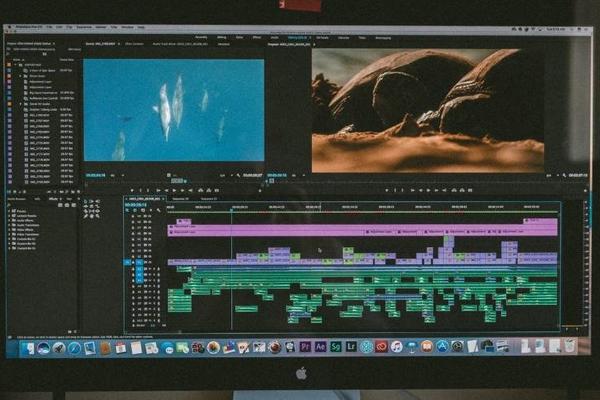Switch to the Media Browser tab
Screen dimensions: 600x400
pyautogui.click(x=16, y=199)
